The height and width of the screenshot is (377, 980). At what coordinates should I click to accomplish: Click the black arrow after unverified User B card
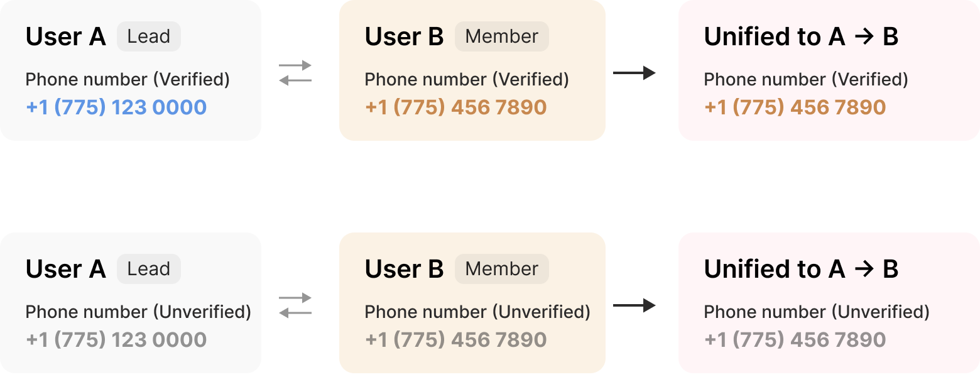634,305
